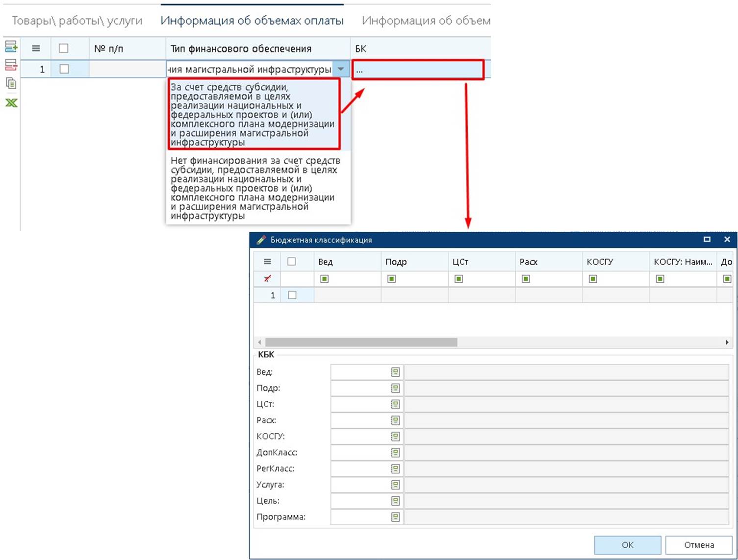
Task: Check the row 1 checkbox in main table
Action: point(64,69)
